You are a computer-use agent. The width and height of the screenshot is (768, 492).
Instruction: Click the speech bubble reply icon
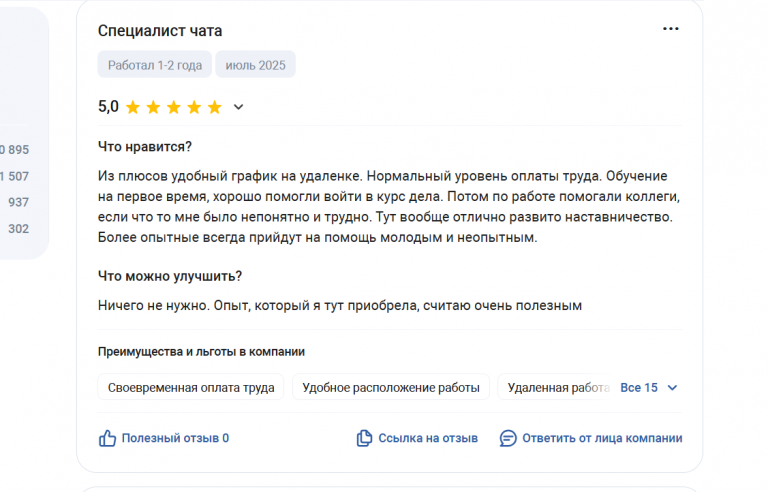pos(508,438)
